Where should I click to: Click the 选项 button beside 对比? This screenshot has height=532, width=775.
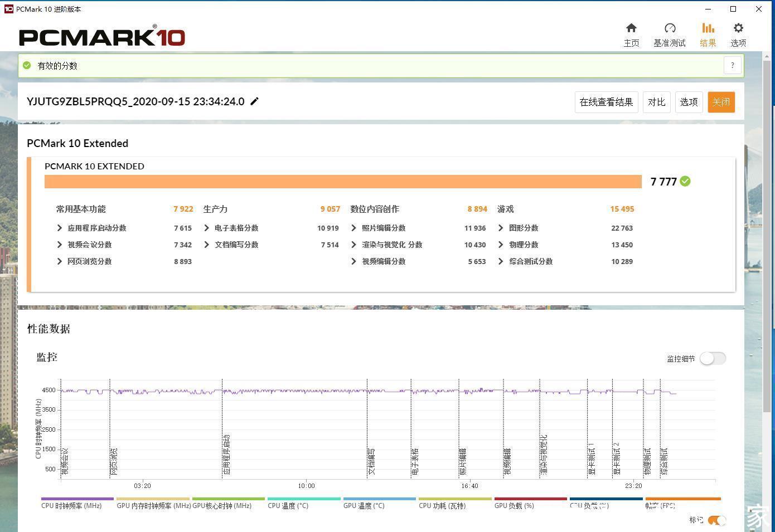point(689,102)
